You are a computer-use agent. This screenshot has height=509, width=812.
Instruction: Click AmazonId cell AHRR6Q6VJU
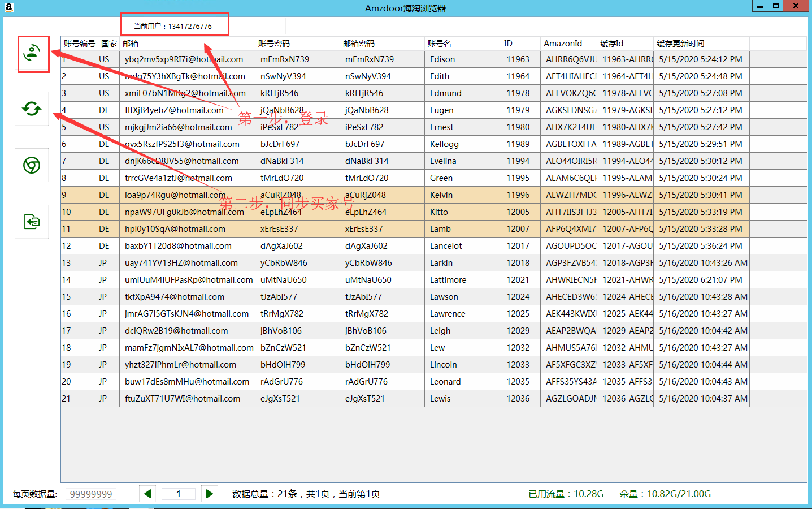[x=569, y=59]
